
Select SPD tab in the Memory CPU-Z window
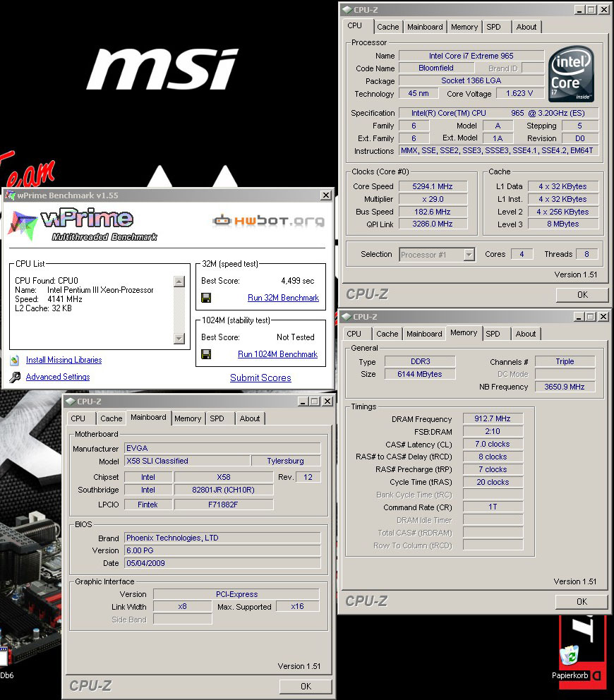tap(493, 334)
